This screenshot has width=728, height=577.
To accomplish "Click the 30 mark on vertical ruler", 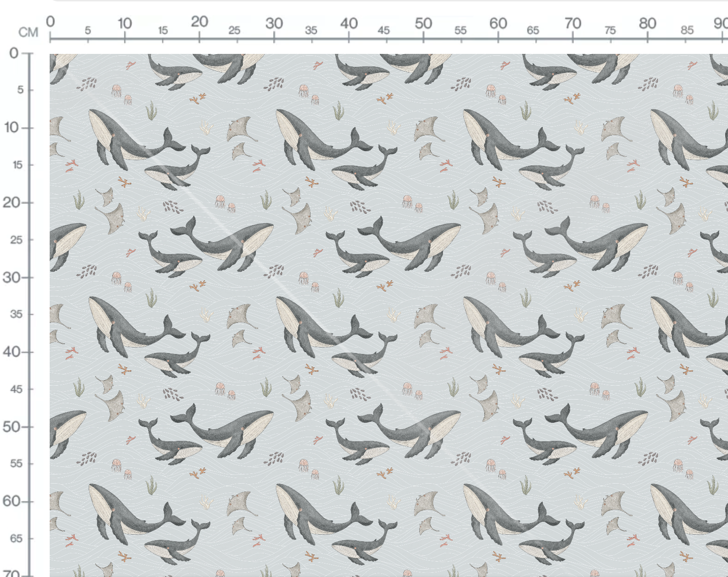I will 12,277.
